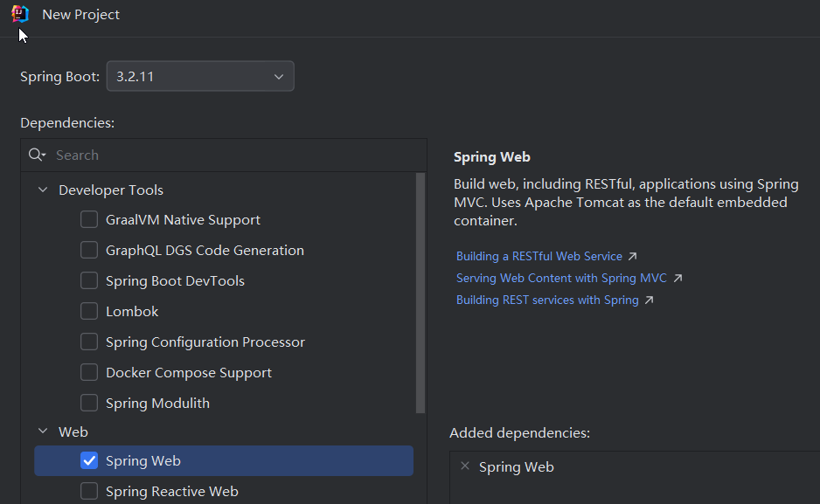The height and width of the screenshot is (504, 820).
Task: Enable Docker Compose Support checkbox
Action: 89,372
